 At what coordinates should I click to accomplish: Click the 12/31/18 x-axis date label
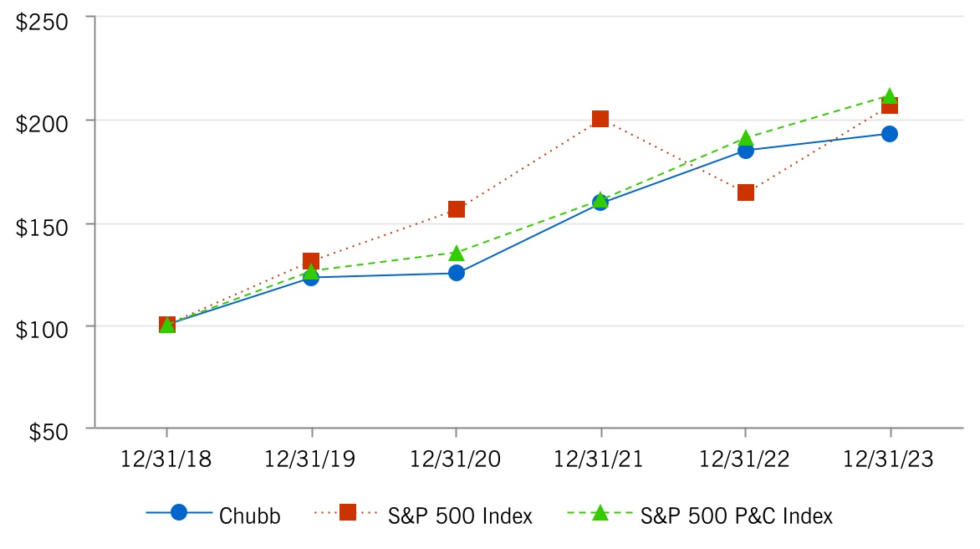[x=166, y=459]
